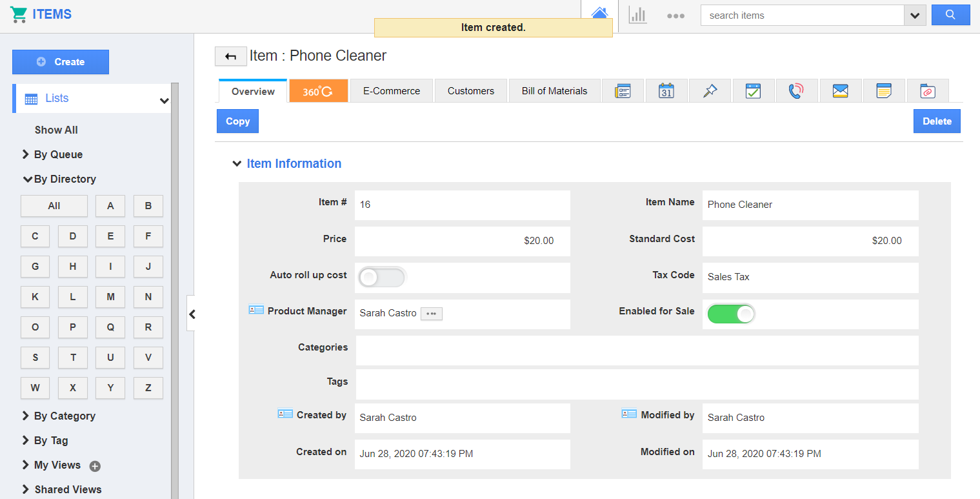This screenshot has width=980, height=499.
Task: Click the blue Create button
Action: [61, 62]
